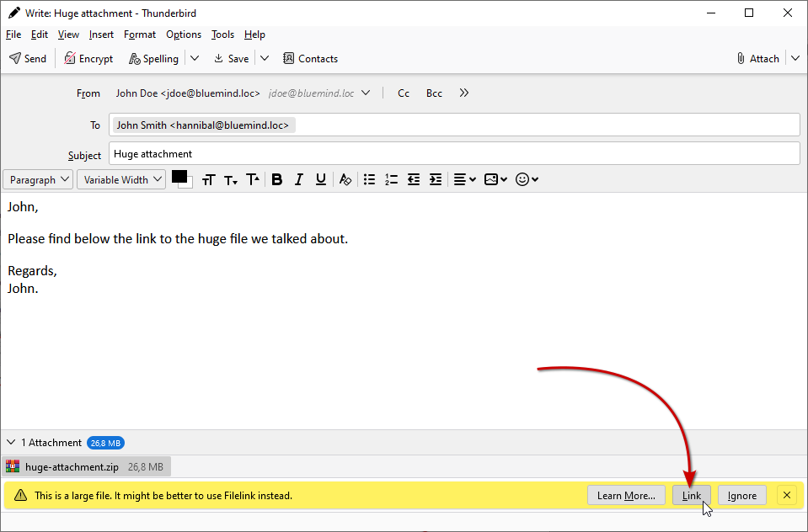
Task: Open the Tools menu
Action: (222, 35)
